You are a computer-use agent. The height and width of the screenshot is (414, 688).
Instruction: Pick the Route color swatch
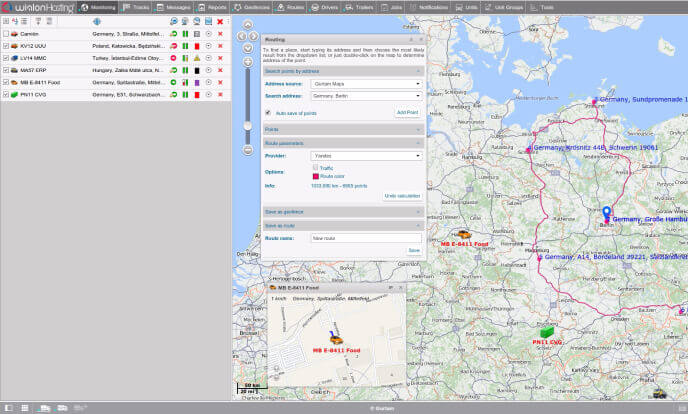point(315,176)
